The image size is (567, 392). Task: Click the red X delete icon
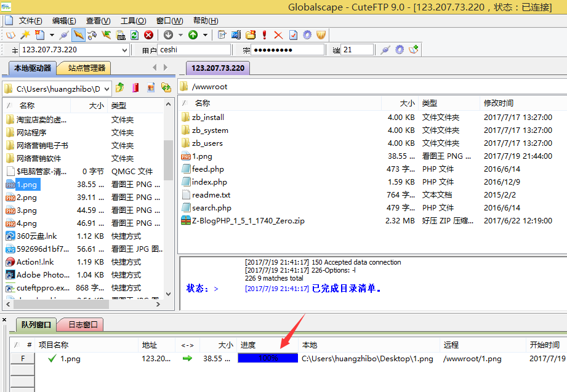coord(278,35)
